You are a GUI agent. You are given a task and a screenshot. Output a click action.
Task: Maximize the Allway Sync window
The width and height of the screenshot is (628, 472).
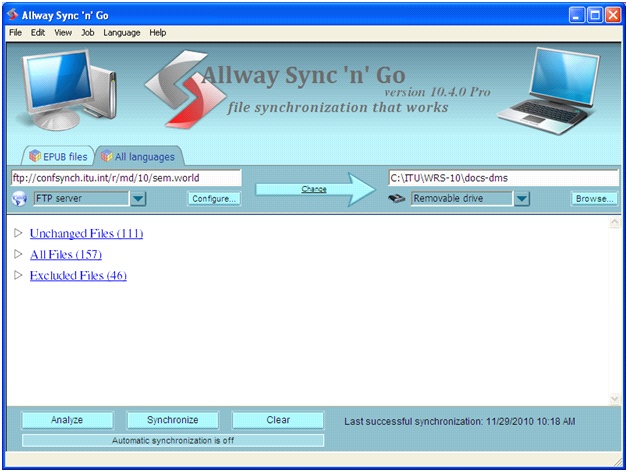[595, 15]
